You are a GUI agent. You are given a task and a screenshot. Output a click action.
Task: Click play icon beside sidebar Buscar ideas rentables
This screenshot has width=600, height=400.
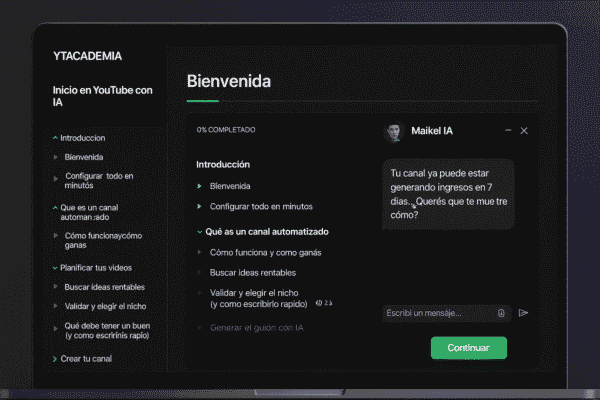(x=56, y=287)
